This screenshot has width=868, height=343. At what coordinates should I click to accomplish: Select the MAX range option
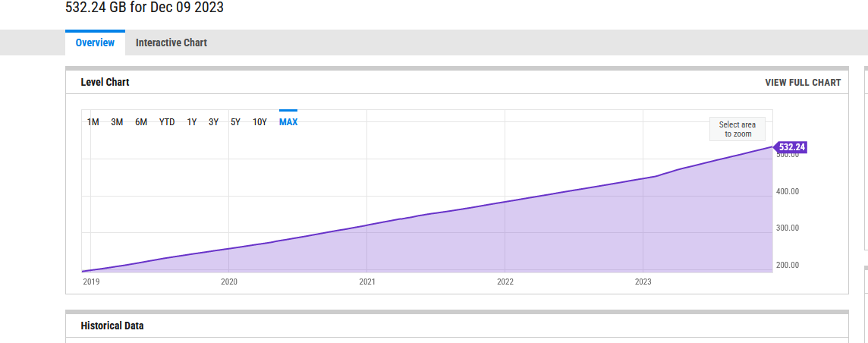click(x=288, y=122)
